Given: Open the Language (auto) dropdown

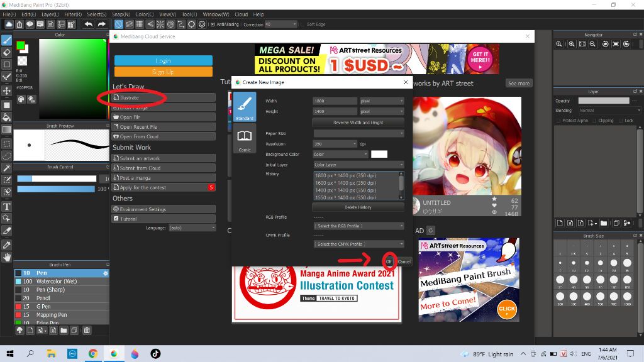Looking at the screenshot, I should 192,228.
